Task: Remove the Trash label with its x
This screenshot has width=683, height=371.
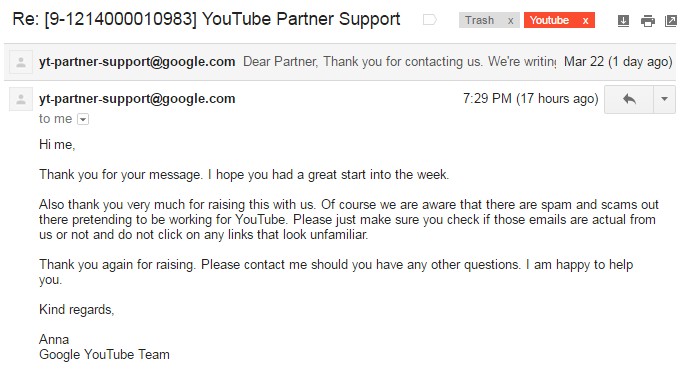Action: tap(510, 20)
